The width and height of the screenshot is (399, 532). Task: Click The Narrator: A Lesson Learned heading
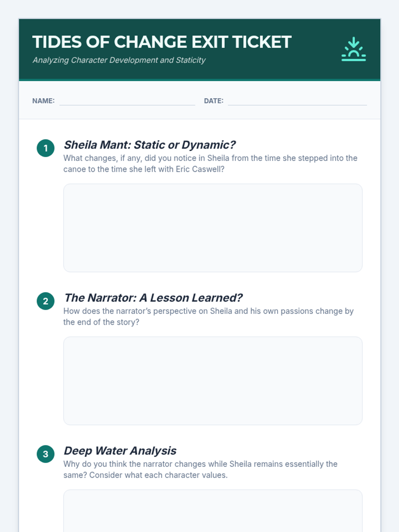point(153,298)
